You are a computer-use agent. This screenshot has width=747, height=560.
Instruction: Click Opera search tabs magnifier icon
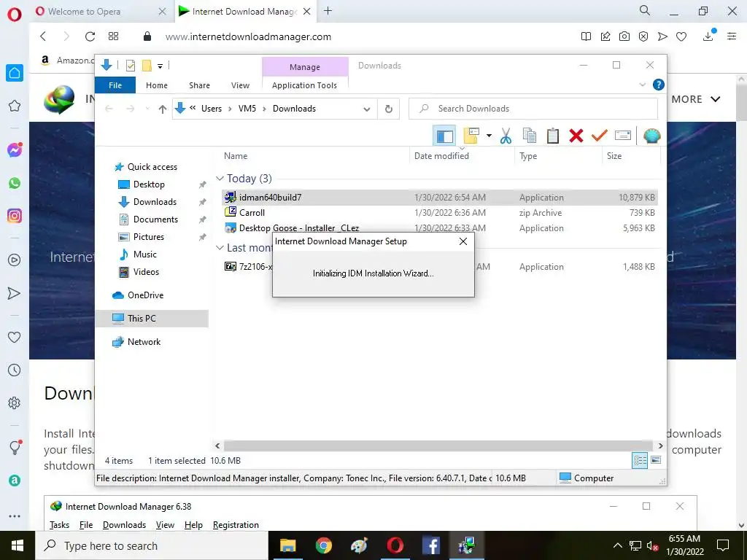click(645, 10)
